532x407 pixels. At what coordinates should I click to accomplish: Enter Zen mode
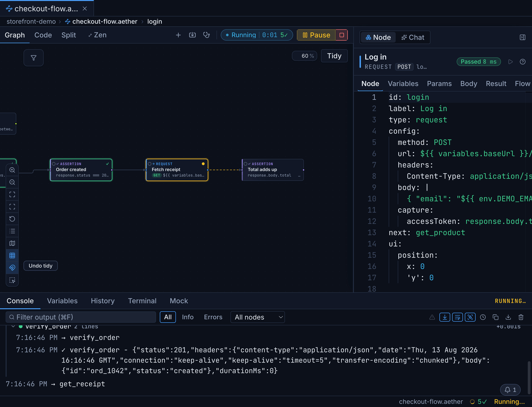point(97,35)
